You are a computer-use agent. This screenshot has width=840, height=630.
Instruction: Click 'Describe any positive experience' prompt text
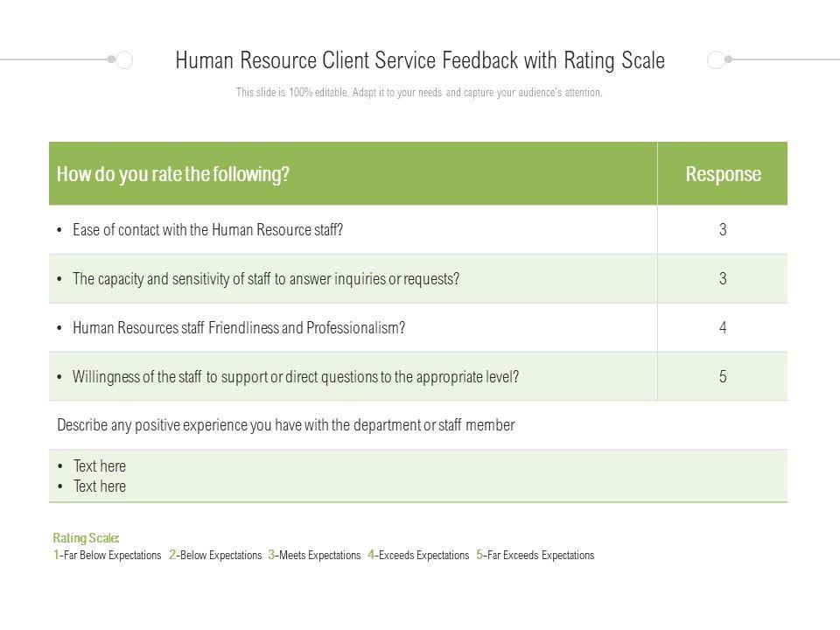(x=285, y=425)
